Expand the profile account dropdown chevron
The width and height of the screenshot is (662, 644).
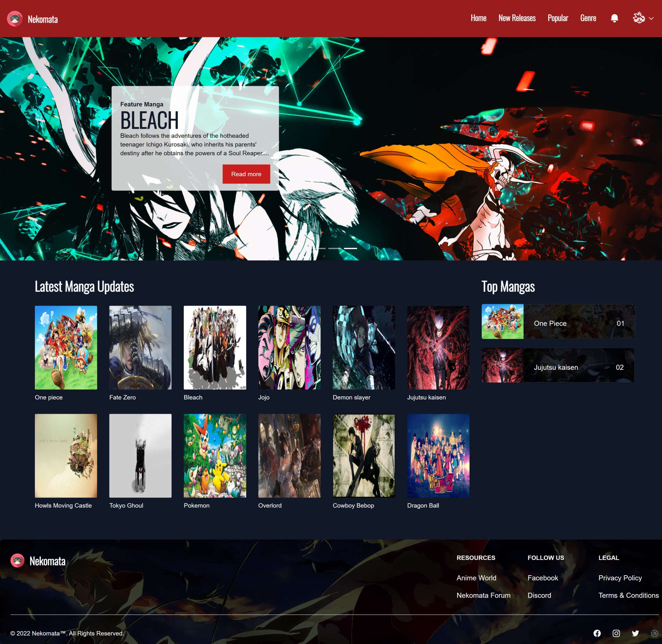click(651, 18)
